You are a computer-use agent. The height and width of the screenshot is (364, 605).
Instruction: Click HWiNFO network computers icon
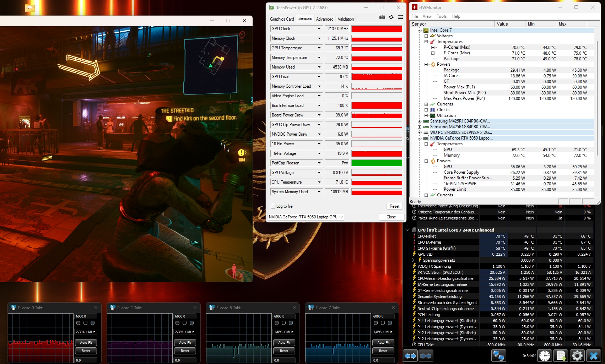click(498, 355)
